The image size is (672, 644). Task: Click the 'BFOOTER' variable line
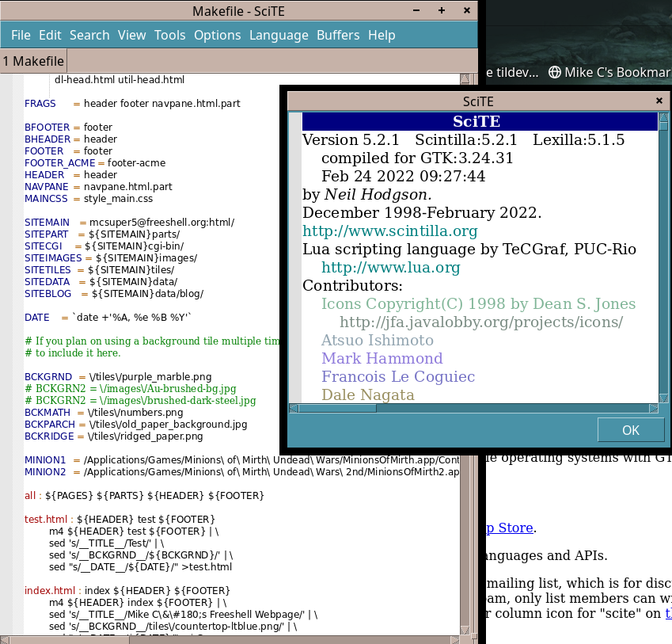click(x=68, y=128)
